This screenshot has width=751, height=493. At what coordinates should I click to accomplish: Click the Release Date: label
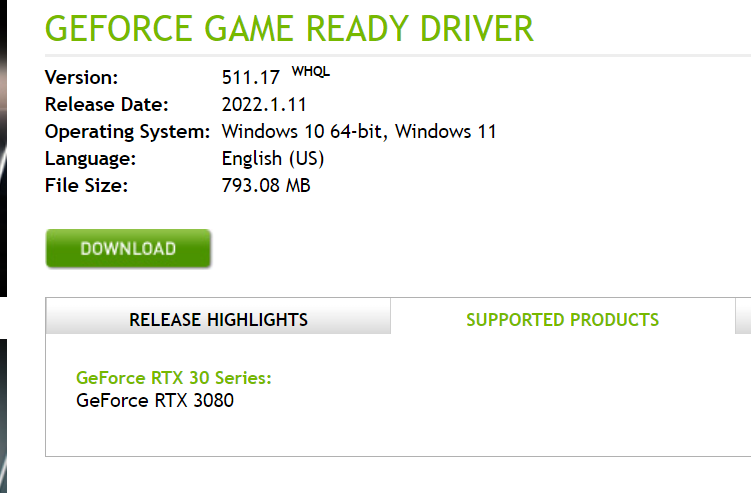point(107,104)
